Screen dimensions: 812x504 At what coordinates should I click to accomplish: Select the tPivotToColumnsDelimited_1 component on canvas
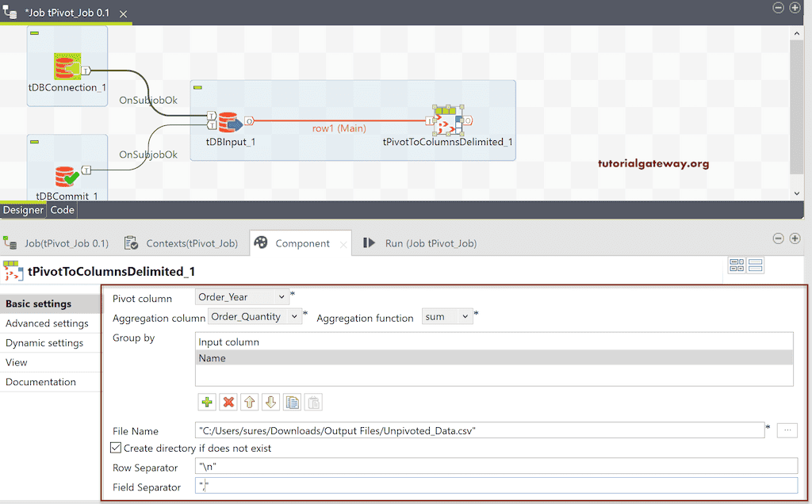pyautogui.click(x=447, y=121)
